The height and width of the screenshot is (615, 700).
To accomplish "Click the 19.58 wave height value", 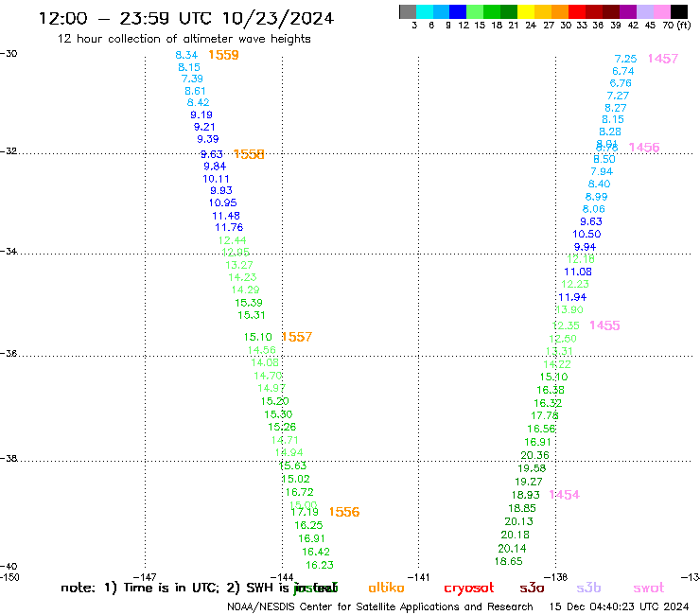I will click(x=532, y=468).
